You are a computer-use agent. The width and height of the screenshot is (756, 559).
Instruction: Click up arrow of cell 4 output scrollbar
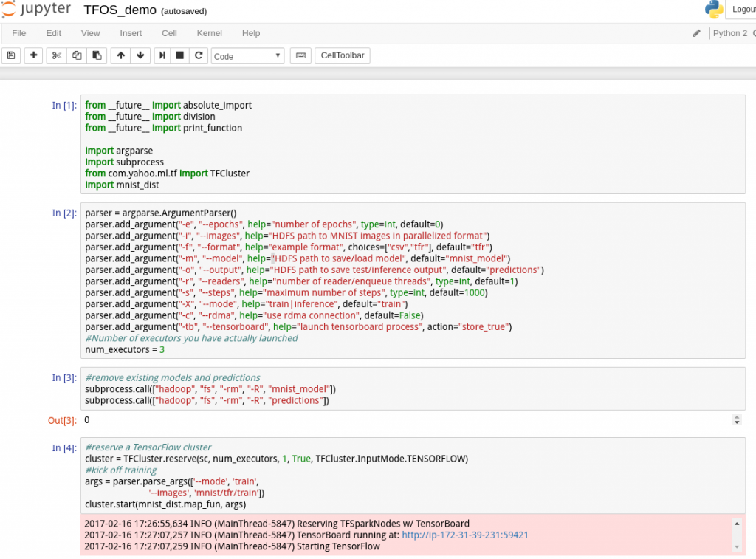[736, 524]
